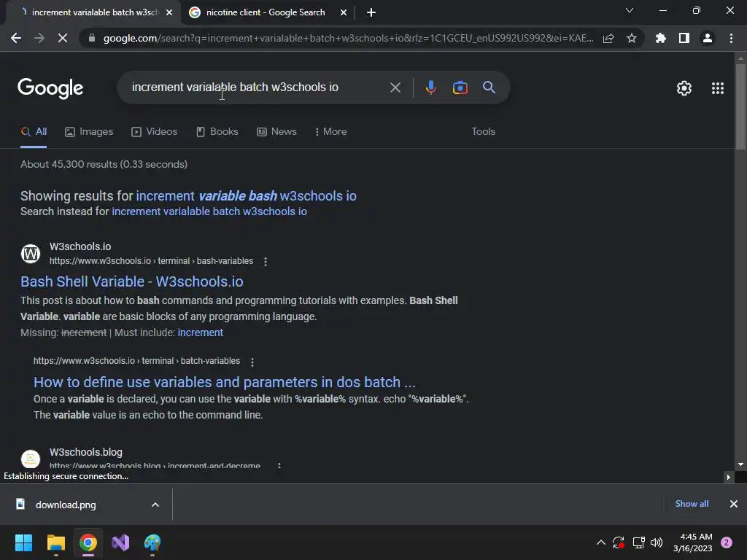View site security lock info
Viewport: 747px width, 560px height.
[92, 38]
